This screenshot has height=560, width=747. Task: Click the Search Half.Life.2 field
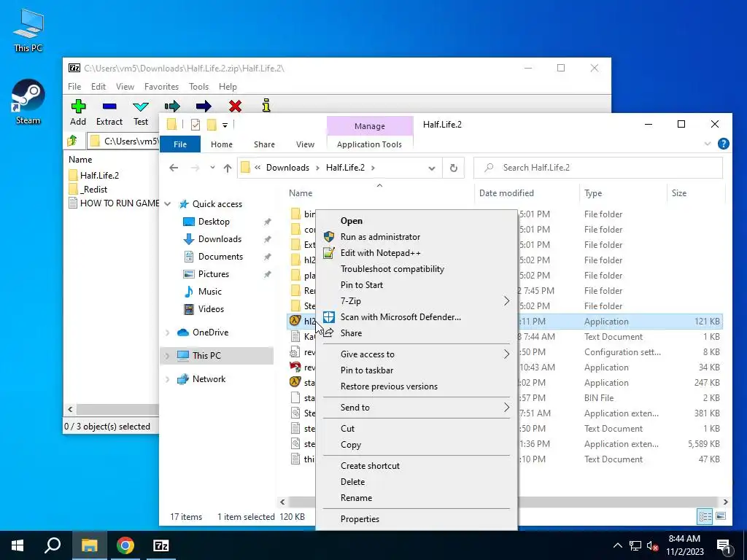(598, 168)
